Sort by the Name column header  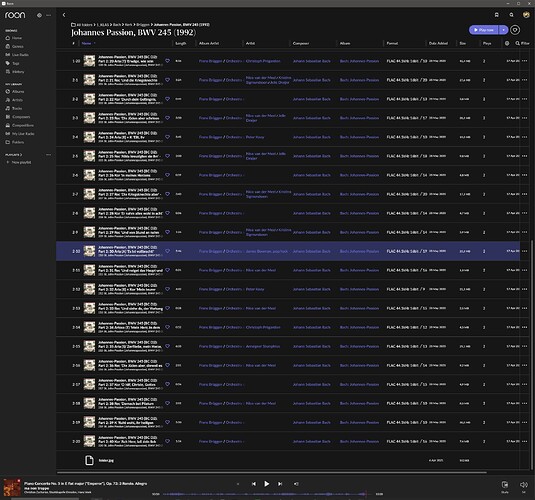86,43
